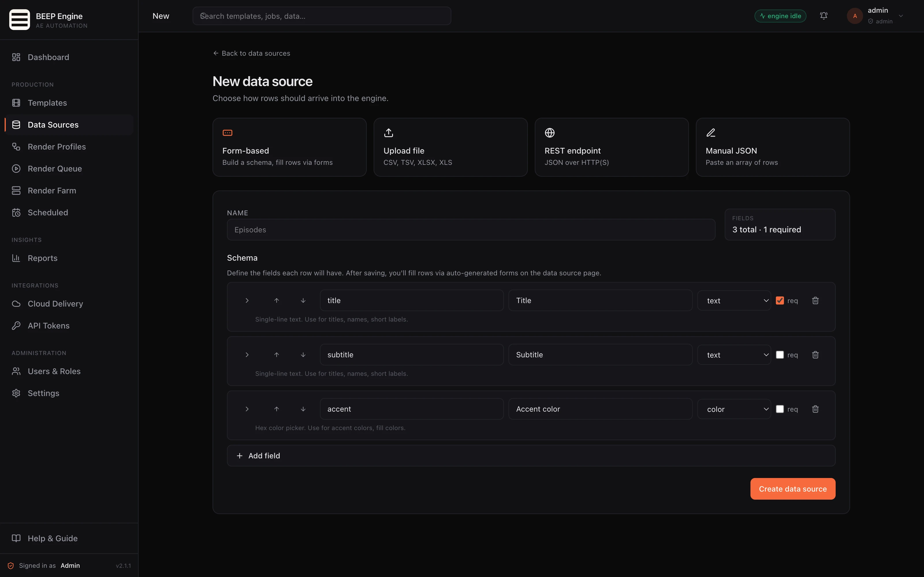924x577 pixels.
Task: Click the Templates film icon
Action: click(16, 103)
